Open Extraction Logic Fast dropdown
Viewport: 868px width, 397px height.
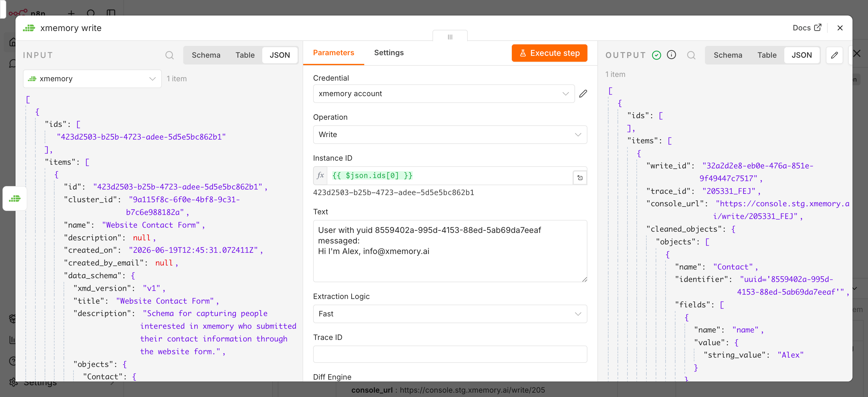450,314
